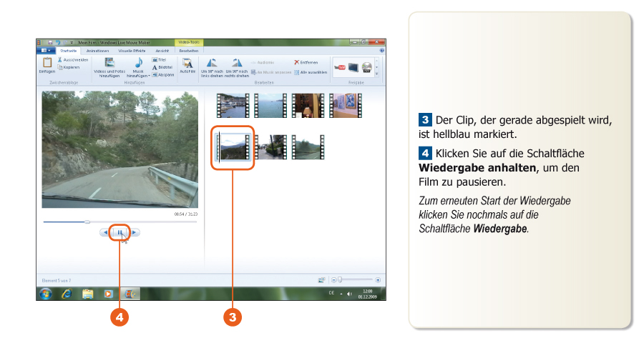This screenshot has height=343, width=644.
Task: Open Musik hinzufügen dropdown arrow
Action: click(x=150, y=76)
